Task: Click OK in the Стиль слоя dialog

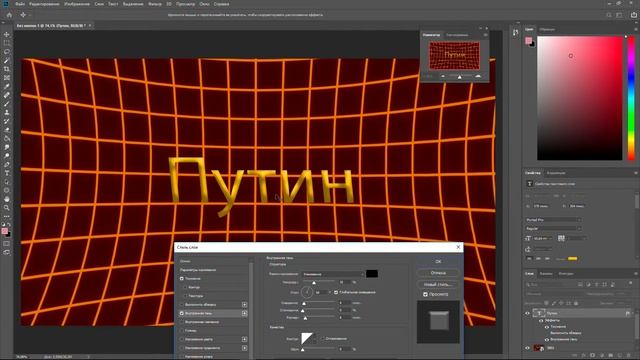Action: [438, 261]
